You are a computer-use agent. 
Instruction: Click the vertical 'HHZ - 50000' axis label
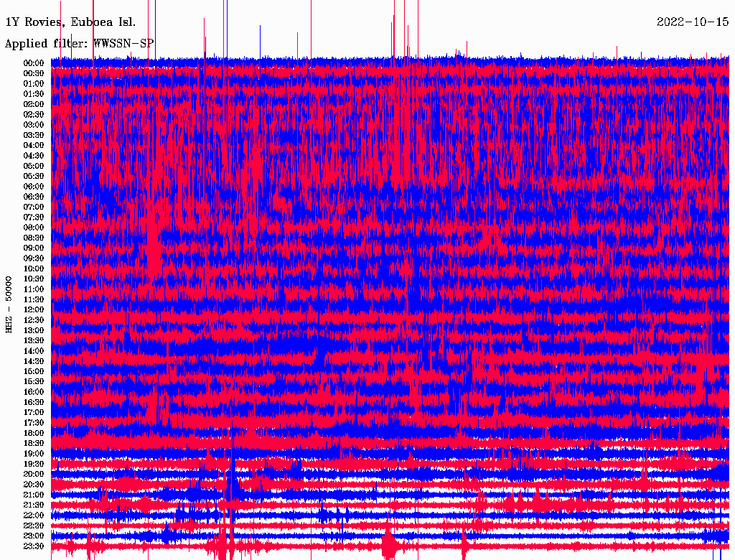point(9,304)
